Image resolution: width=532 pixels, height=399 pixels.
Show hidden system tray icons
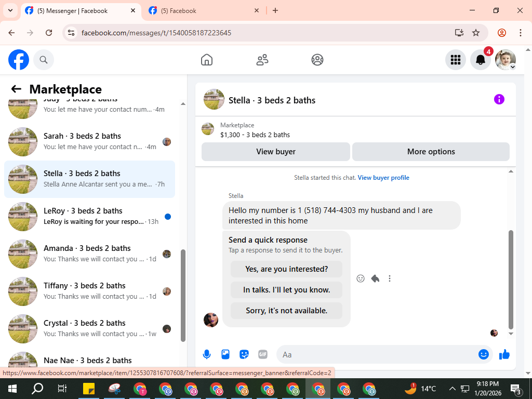[453, 389]
